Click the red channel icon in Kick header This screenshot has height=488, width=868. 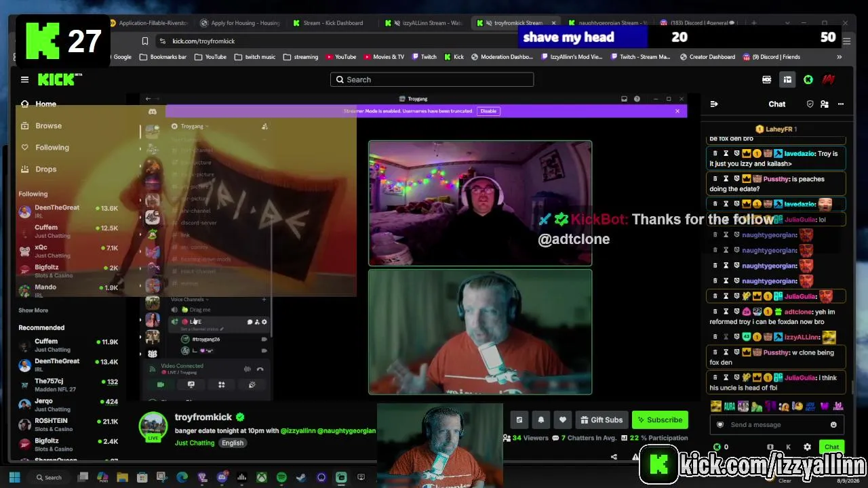pos(828,80)
